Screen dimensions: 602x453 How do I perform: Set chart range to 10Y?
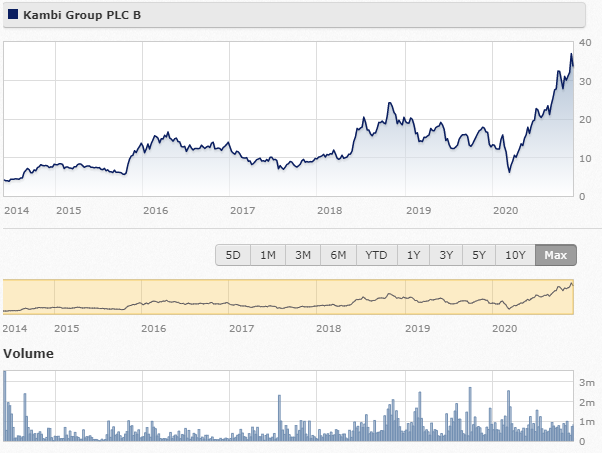pos(515,255)
